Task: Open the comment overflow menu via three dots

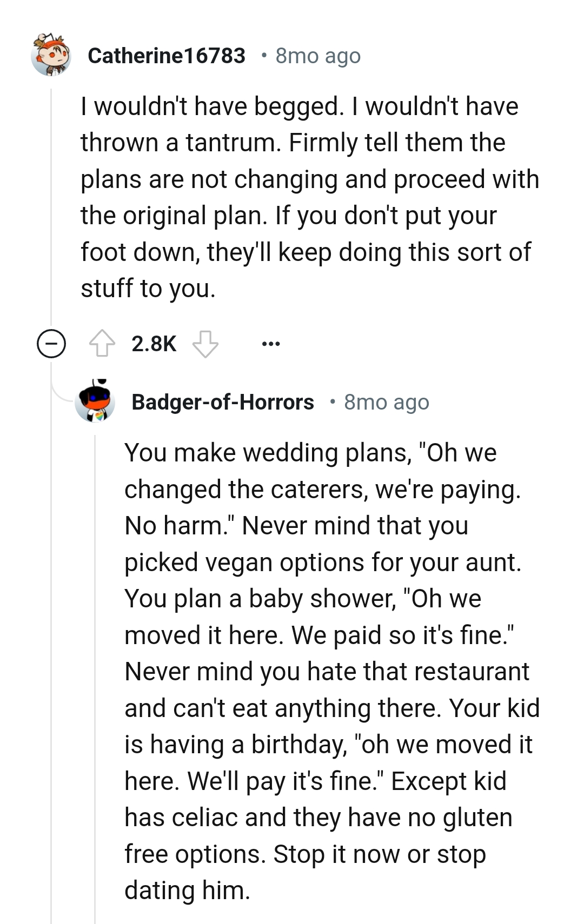Action: coord(270,344)
